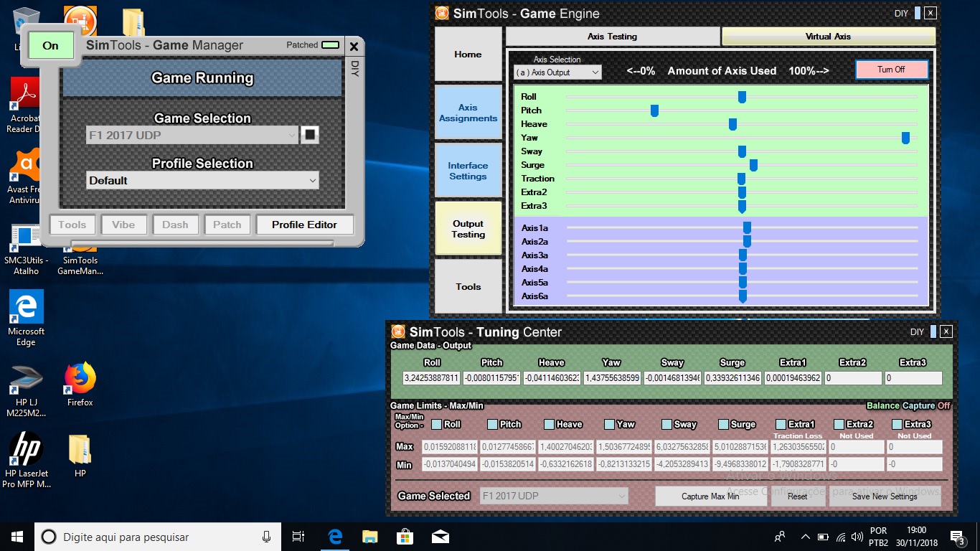This screenshot has width=980, height=551.
Task: Toggle the green On button in Game Manager
Action: tap(51, 45)
